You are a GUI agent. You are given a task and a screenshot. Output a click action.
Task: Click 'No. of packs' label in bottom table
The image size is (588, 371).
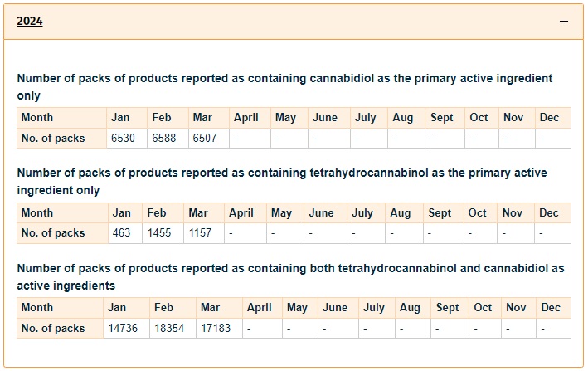pyautogui.click(x=53, y=328)
